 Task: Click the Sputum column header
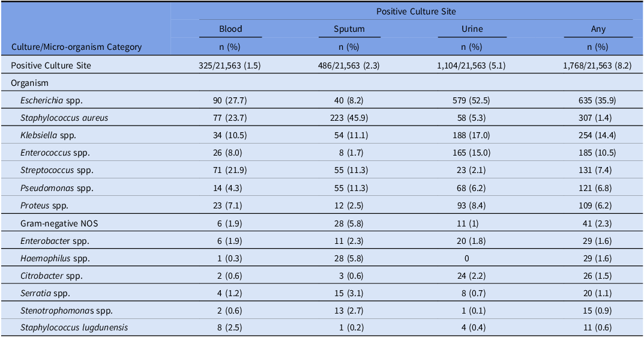point(349,29)
